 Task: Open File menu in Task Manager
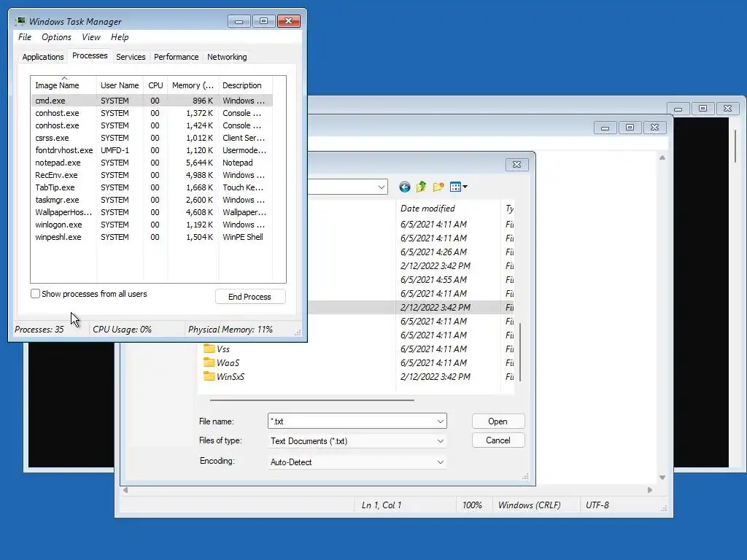(25, 37)
